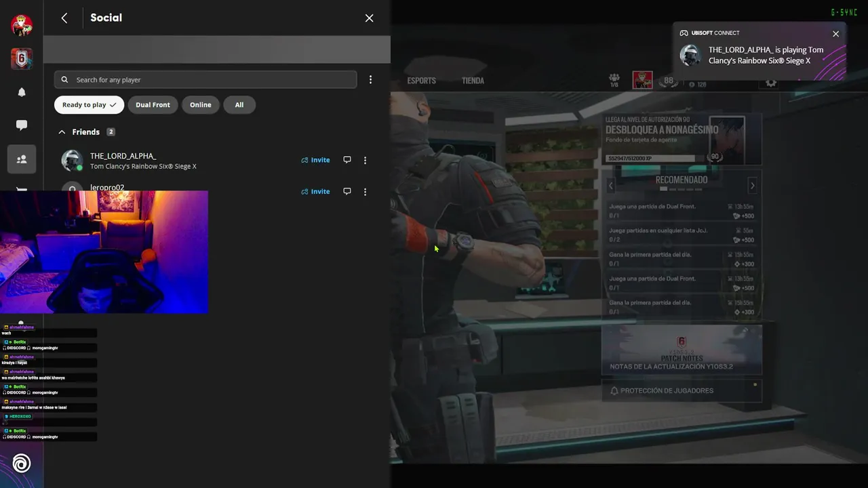This screenshot has width=868, height=488.
Task: Open the user profile avatar in sidebar
Action: [22, 25]
